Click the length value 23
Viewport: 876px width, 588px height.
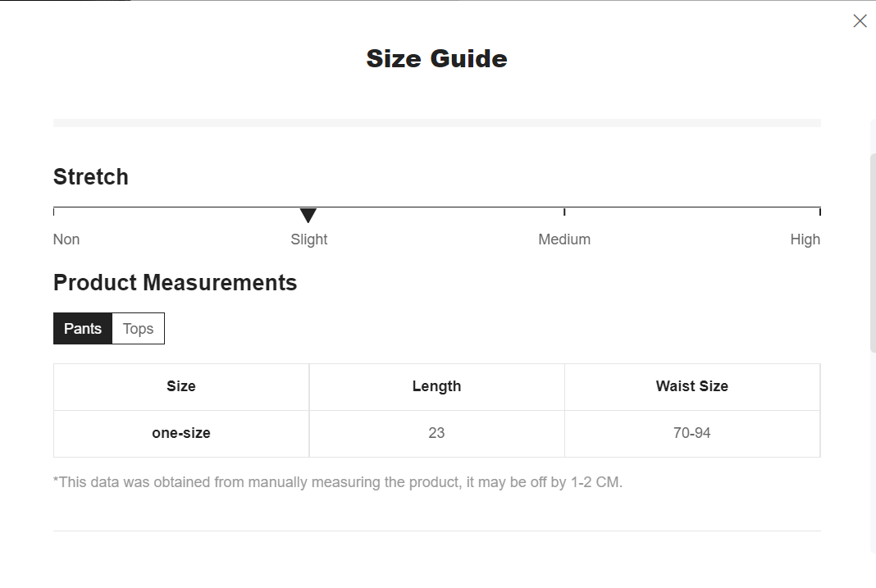point(437,433)
